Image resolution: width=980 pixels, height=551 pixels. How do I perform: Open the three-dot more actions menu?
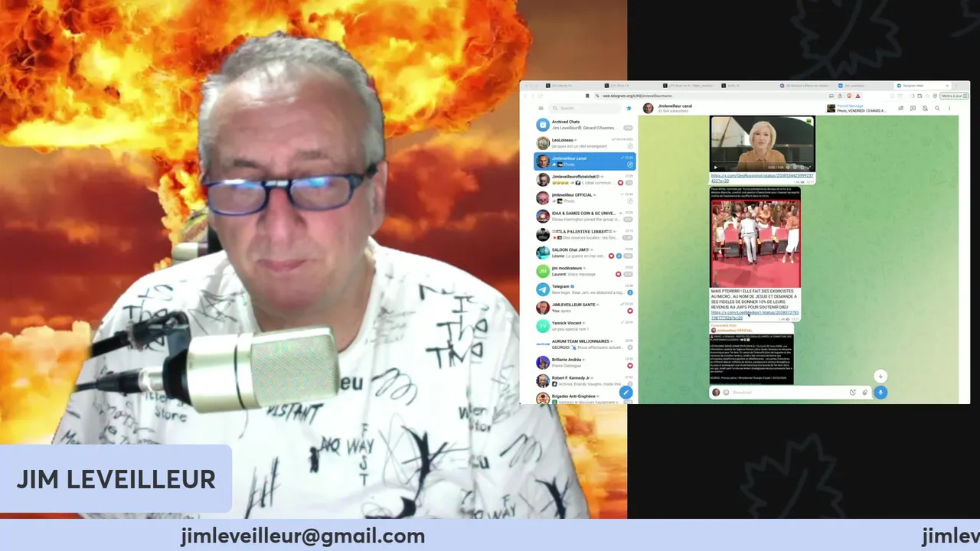coord(949,108)
